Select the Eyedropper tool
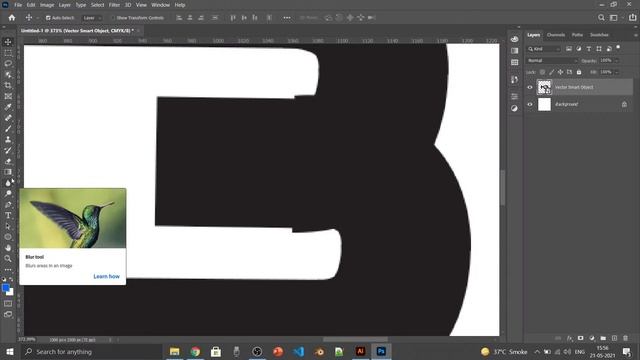 tap(8, 107)
